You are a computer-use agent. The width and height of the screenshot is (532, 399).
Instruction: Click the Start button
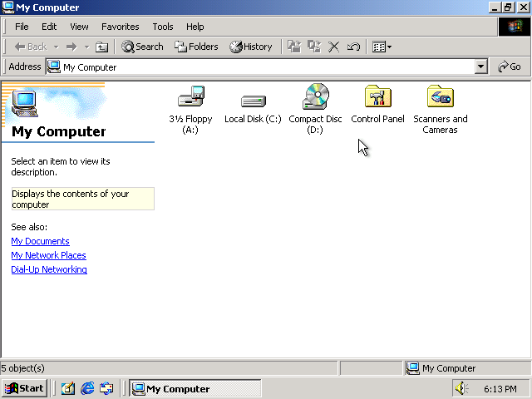pos(24,388)
